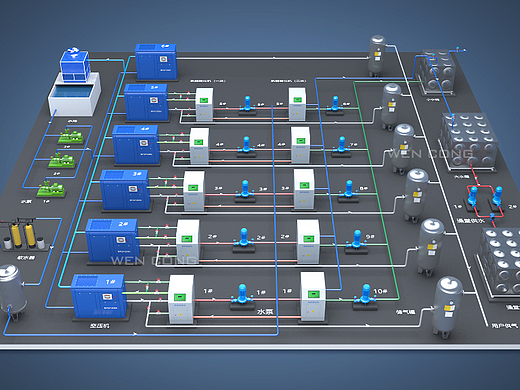Image resolution: width=520 pixels, height=390 pixels.
Task: Select water pump 10#
Action: point(366,296)
